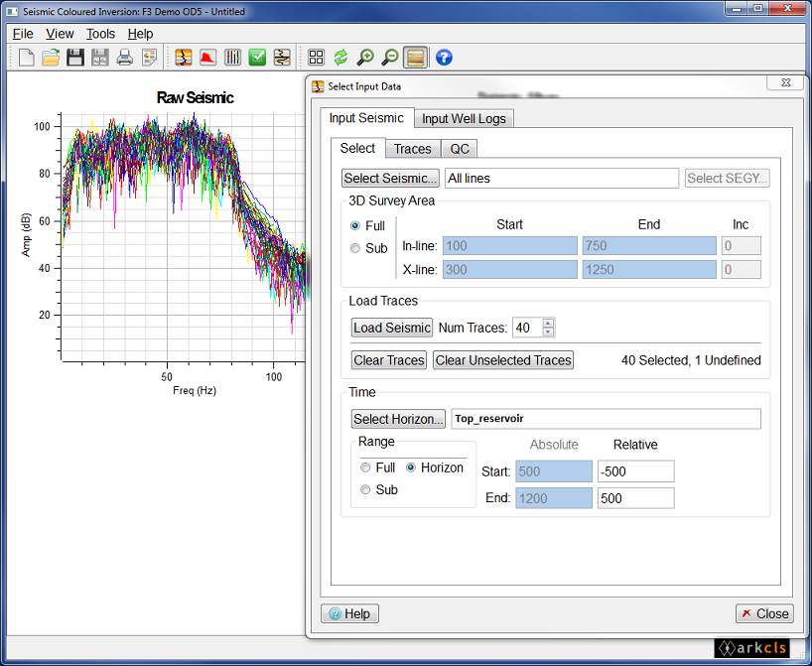Open the File menu

23,34
